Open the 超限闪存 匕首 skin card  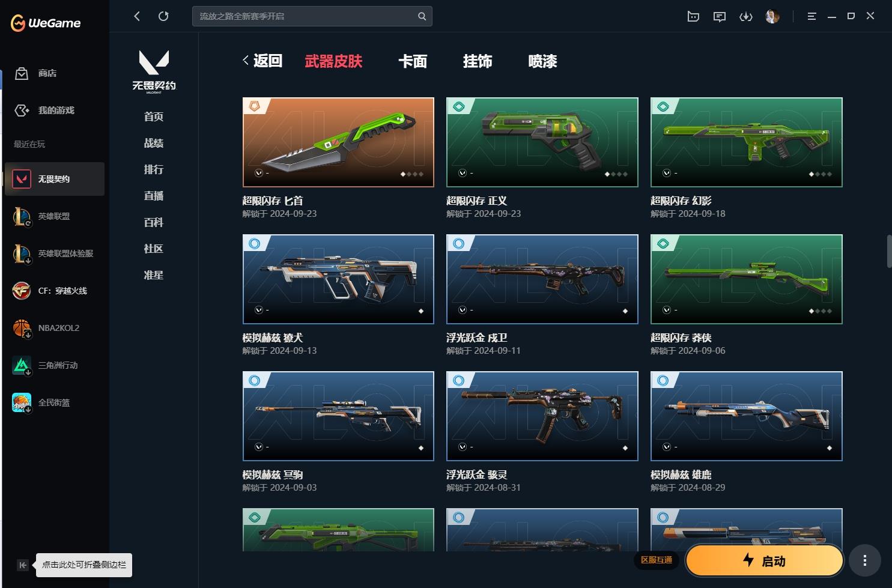(338, 142)
